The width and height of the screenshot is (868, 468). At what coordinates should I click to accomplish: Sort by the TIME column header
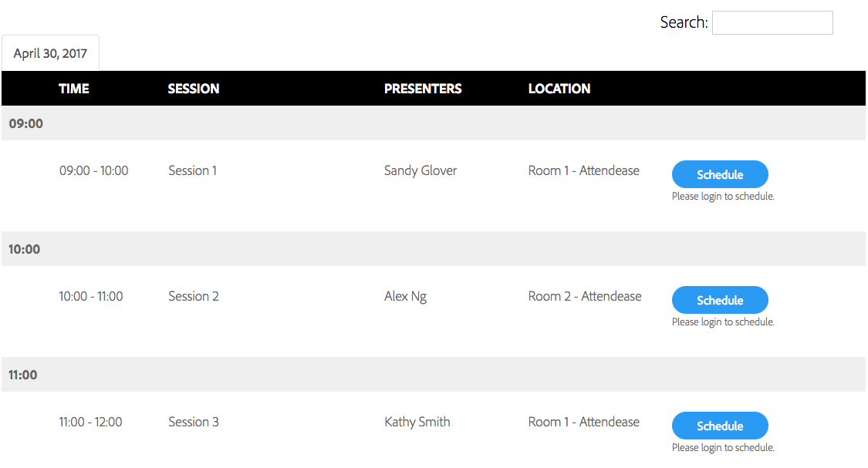click(74, 89)
